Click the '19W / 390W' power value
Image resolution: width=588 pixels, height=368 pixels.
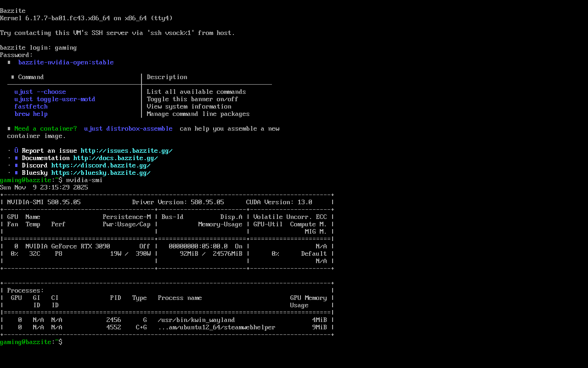tap(130, 253)
